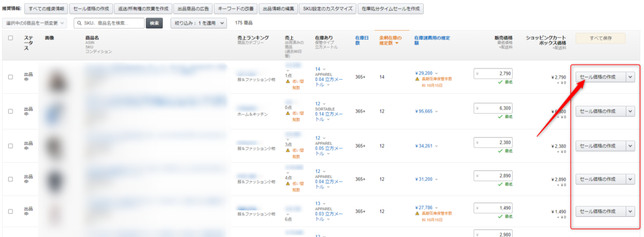Click the price input showing 2,380
The width and height of the screenshot is (644, 237).
[493, 142]
